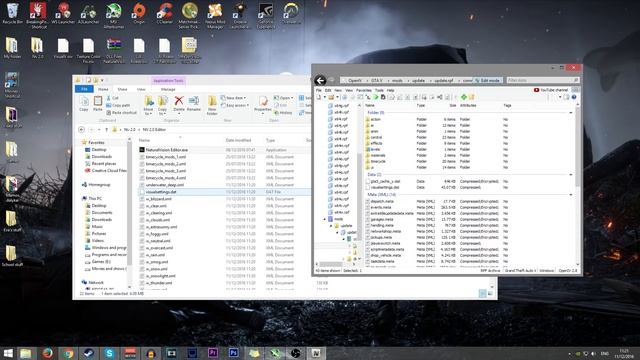Sort OpenIV list by Size column

coord(453,105)
